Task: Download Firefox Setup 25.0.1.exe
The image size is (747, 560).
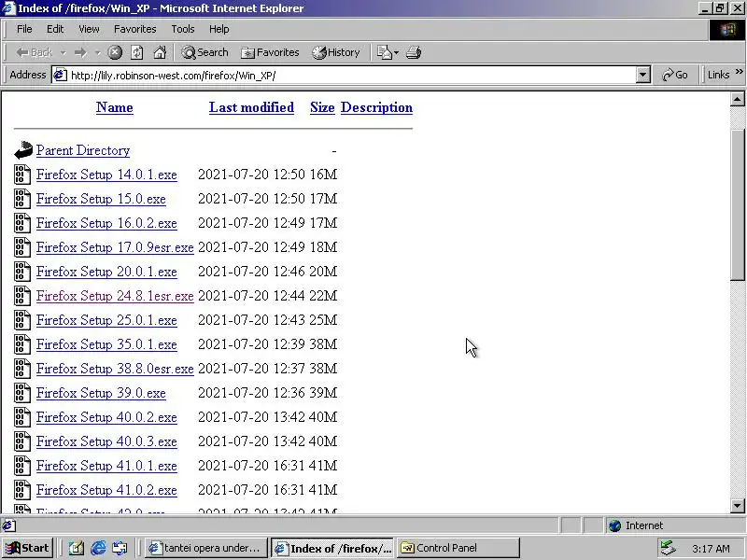Action: click(106, 320)
